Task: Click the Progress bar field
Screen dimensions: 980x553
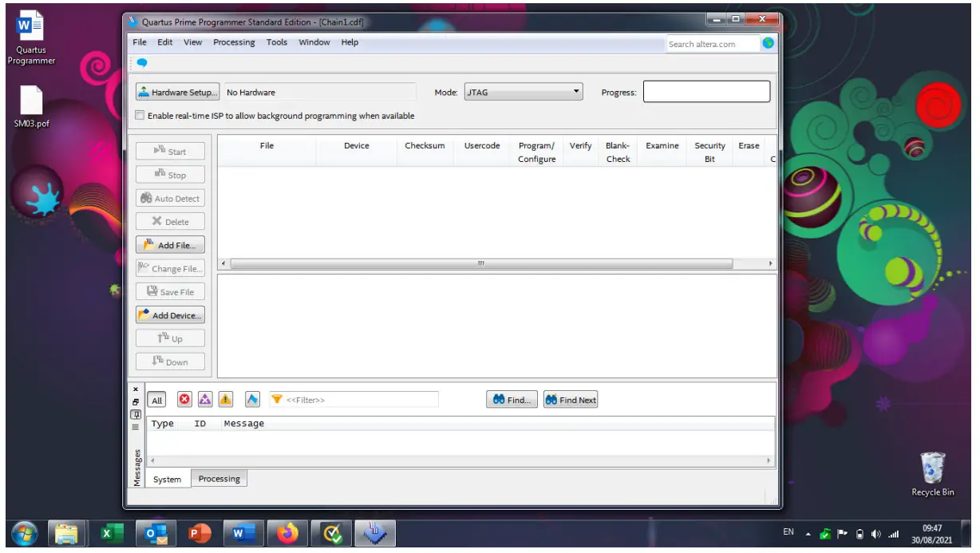Action: pyautogui.click(x=707, y=92)
